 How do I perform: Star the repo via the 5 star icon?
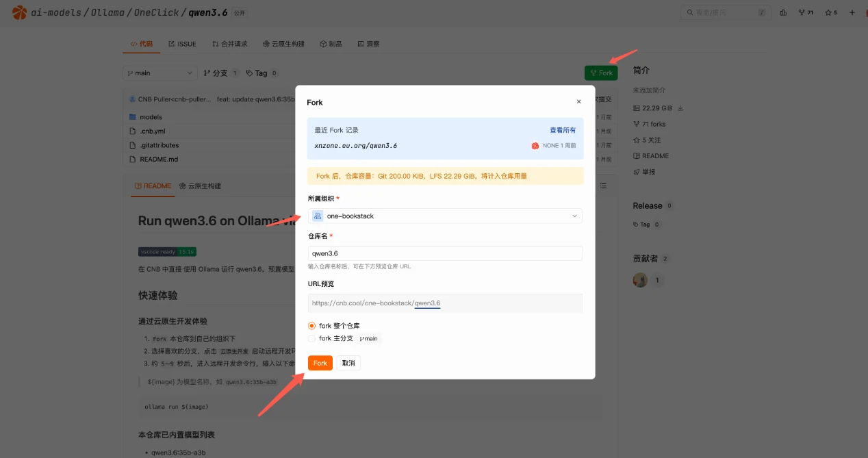[831, 12]
